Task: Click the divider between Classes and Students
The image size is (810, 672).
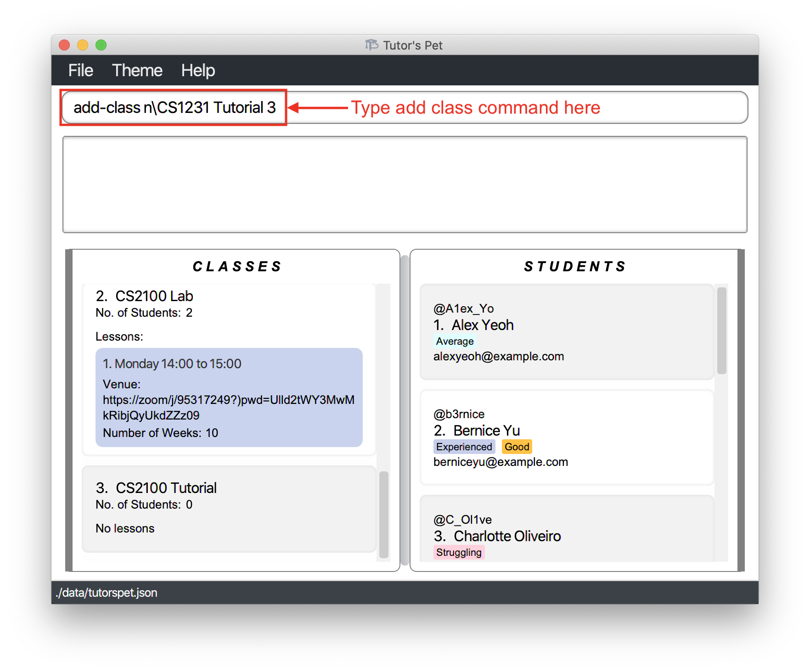Action: pyautogui.click(x=405, y=410)
